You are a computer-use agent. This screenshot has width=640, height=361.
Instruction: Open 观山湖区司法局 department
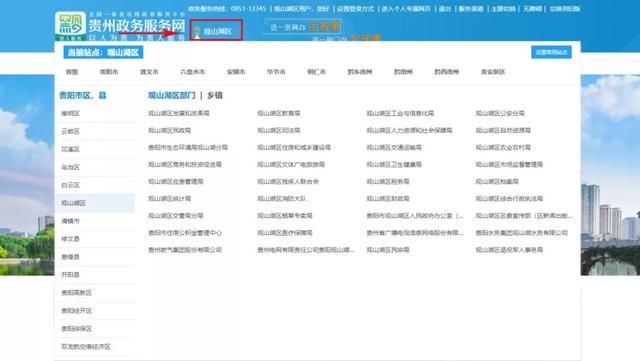tap(279, 131)
